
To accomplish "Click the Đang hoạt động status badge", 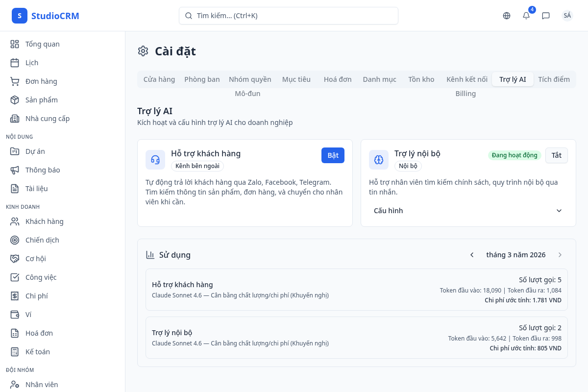I will click(x=514, y=155).
